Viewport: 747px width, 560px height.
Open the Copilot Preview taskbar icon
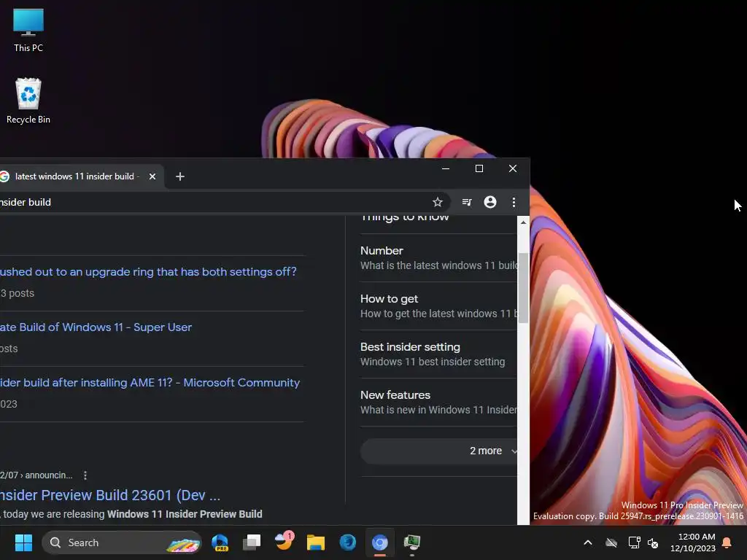(x=220, y=542)
